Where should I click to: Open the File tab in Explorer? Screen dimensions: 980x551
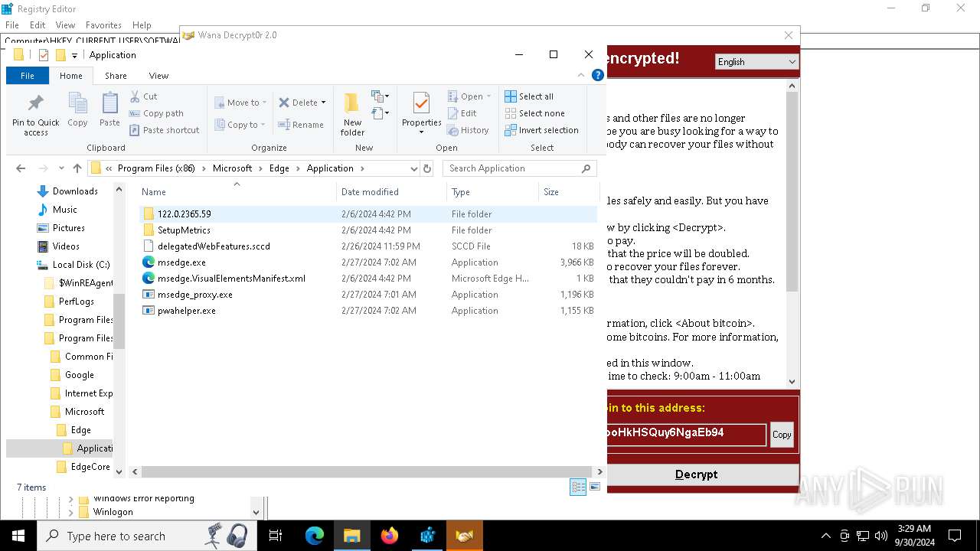click(x=28, y=76)
